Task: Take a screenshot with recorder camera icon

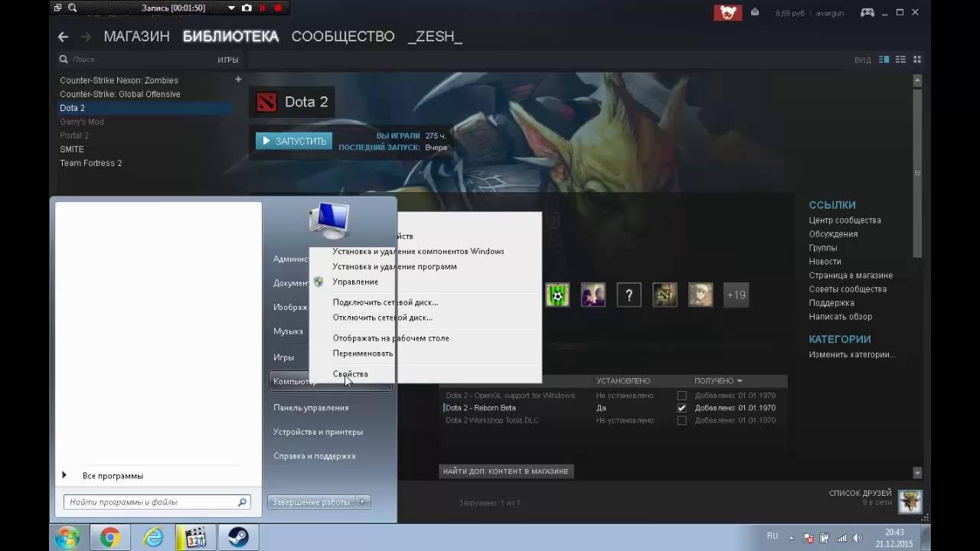Action: coord(247,8)
